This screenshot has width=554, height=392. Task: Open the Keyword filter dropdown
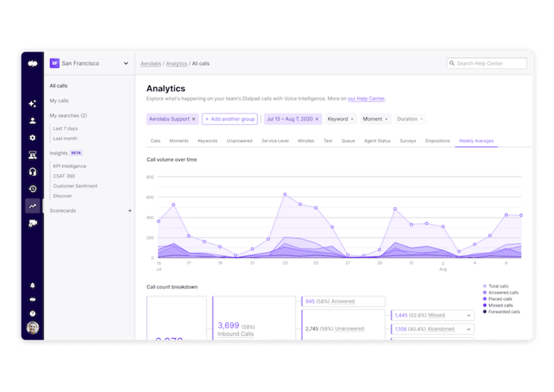click(x=341, y=119)
